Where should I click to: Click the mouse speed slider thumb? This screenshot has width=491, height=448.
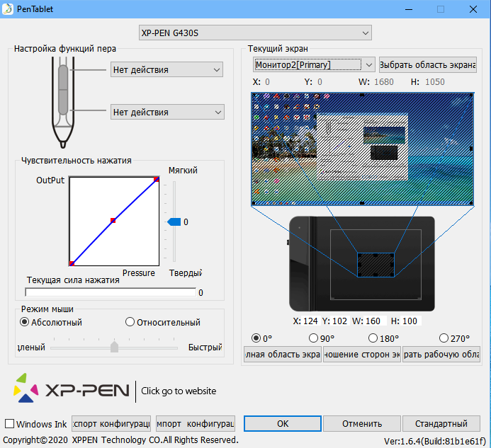(x=114, y=347)
